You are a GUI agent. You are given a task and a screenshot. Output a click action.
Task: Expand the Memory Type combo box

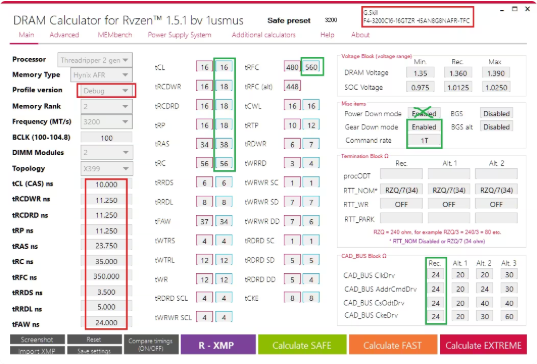point(101,75)
